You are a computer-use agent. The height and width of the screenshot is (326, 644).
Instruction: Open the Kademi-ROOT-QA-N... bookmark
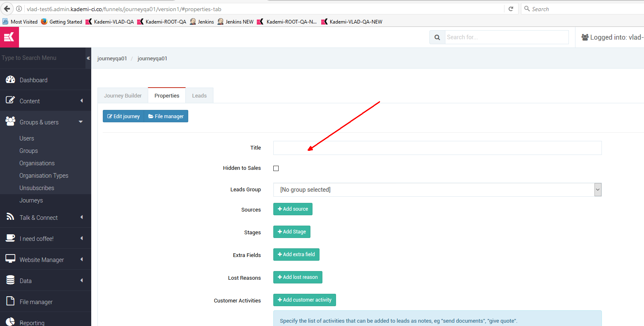click(287, 21)
